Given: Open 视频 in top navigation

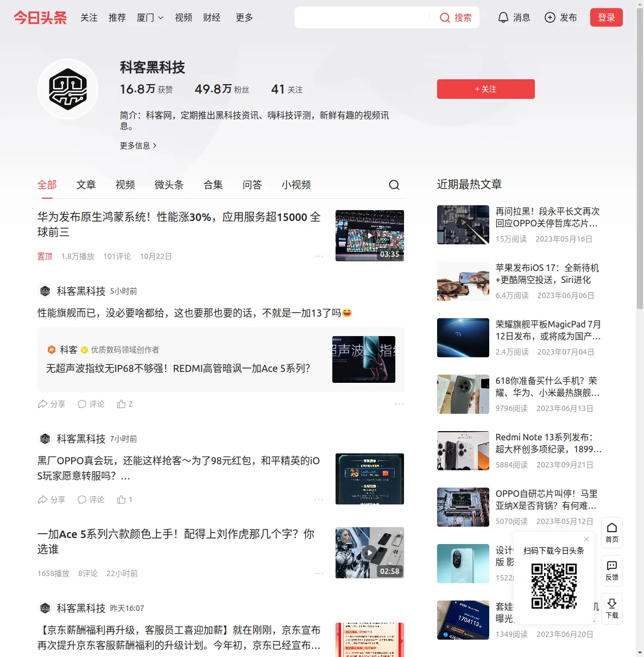Looking at the screenshot, I should [184, 18].
